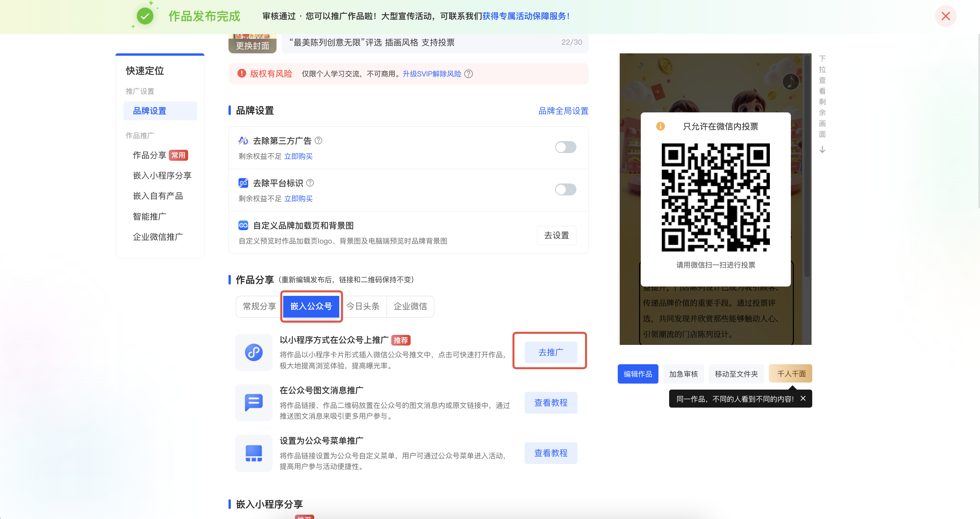Click the 千人千面 button
Image resolution: width=980 pixels, height=519 pixels.
[x=791, y=373]
